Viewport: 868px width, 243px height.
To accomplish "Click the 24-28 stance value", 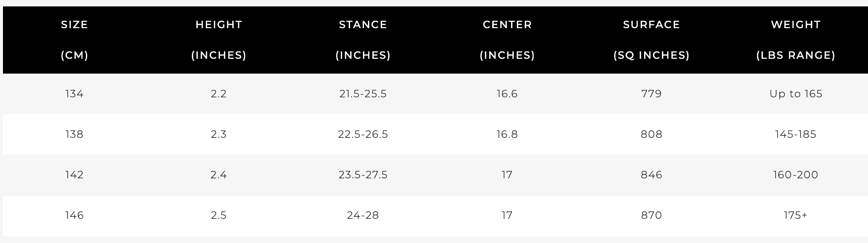I will point(363,215).
